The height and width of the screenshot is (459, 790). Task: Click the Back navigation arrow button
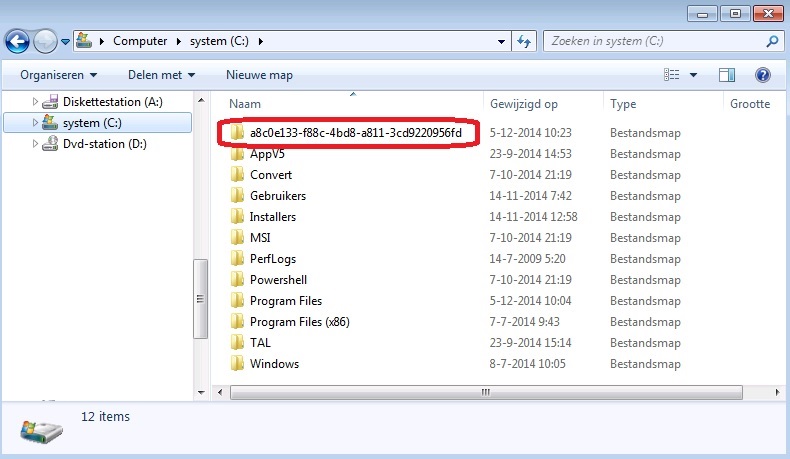tap(17, 41)
